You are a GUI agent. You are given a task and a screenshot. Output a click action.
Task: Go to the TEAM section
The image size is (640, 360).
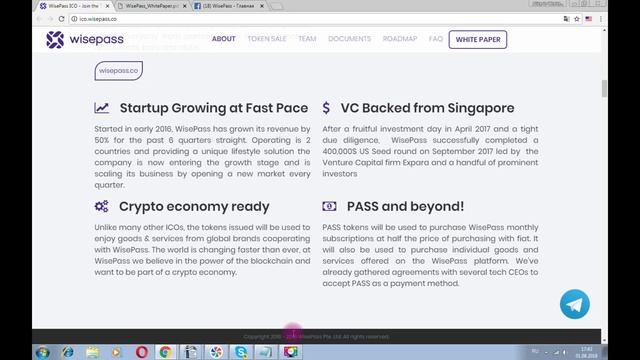(x=307, y=39)
